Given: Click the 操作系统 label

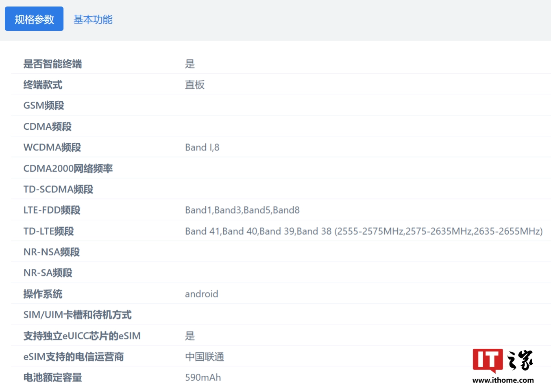Looking at the screenshot, I should (43, 294).
